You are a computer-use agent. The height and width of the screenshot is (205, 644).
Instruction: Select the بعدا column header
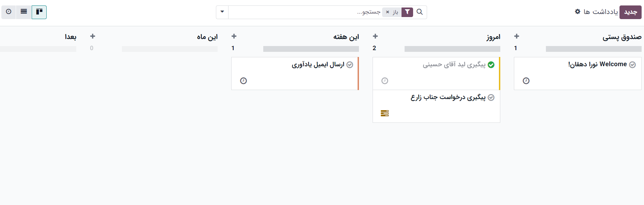coord(70,37)
